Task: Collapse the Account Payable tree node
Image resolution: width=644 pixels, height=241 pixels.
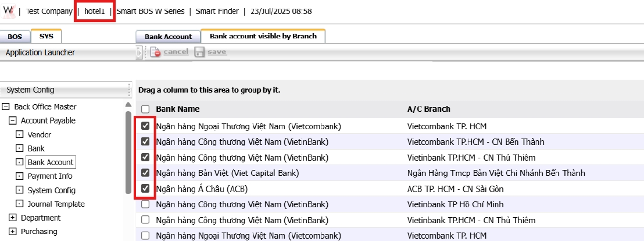Action: pos(13,120)
